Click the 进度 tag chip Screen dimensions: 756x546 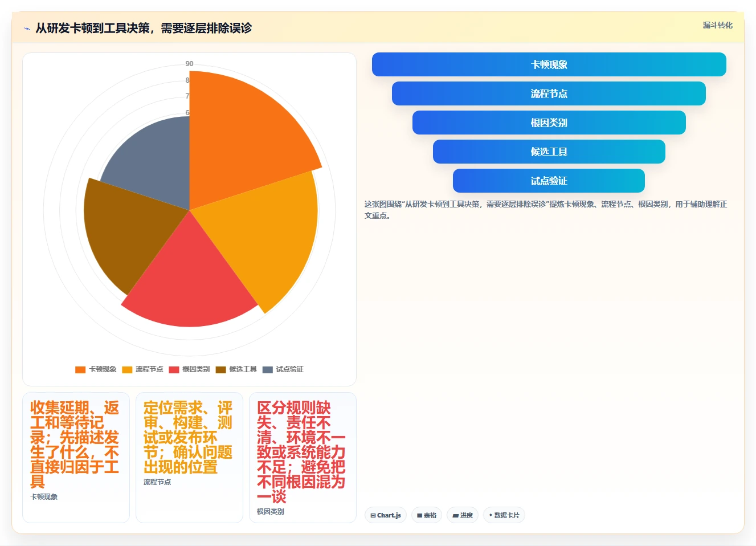click(x=463, y=515)
